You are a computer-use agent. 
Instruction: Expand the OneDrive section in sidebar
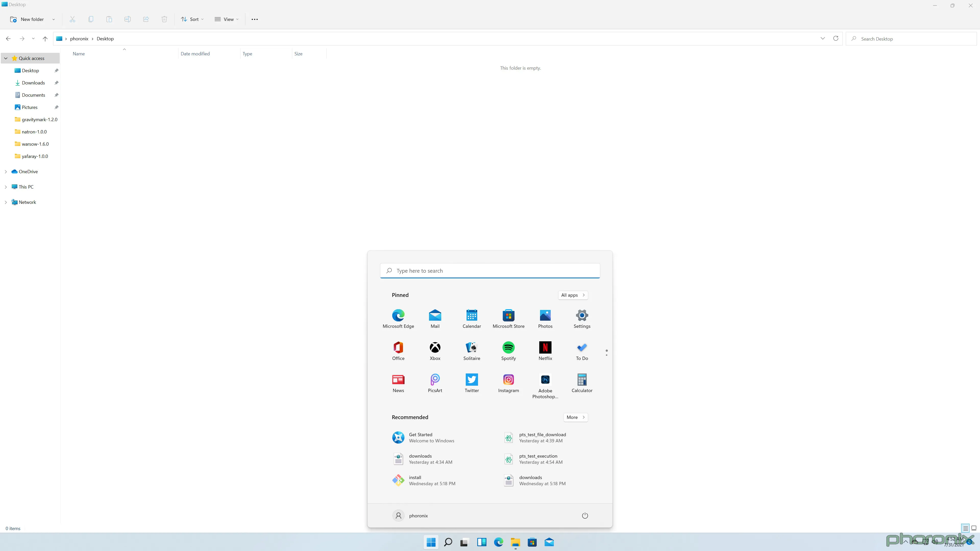[5, 171]
